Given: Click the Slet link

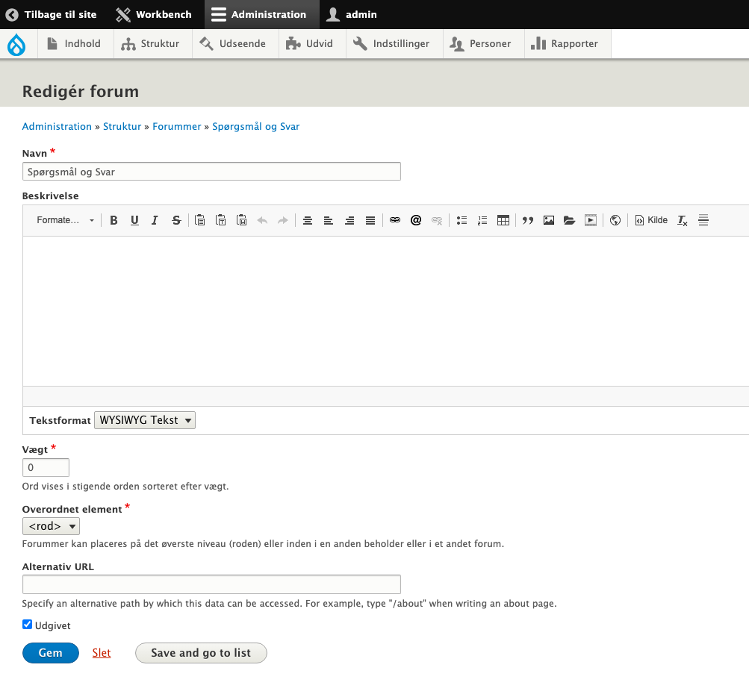Looking at the screenshot, I should [102, 653].
